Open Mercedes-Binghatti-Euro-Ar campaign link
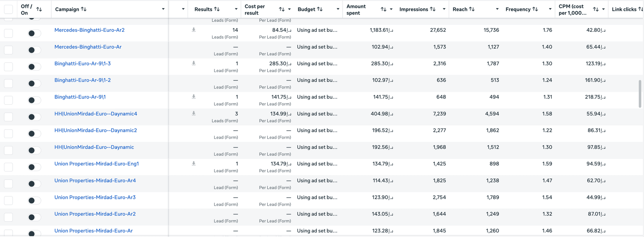This screenshot has width=644, height=237. (88, 47)
